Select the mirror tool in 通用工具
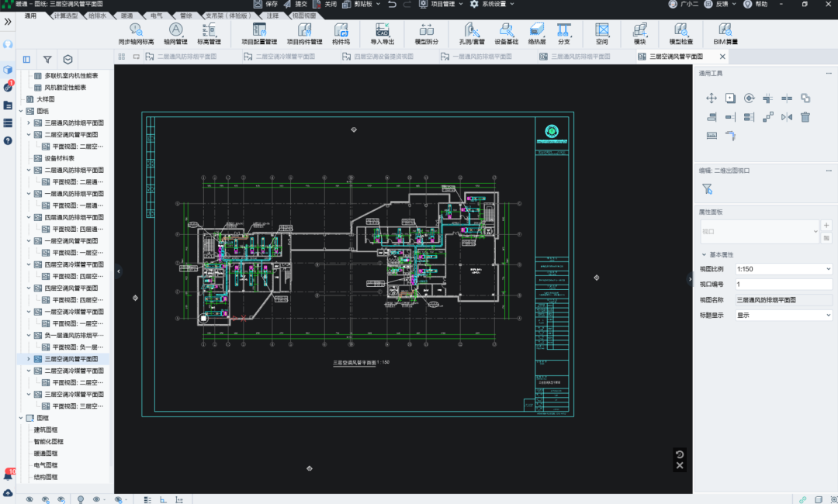Screen dimensions: 838x504 pos(786,117)
